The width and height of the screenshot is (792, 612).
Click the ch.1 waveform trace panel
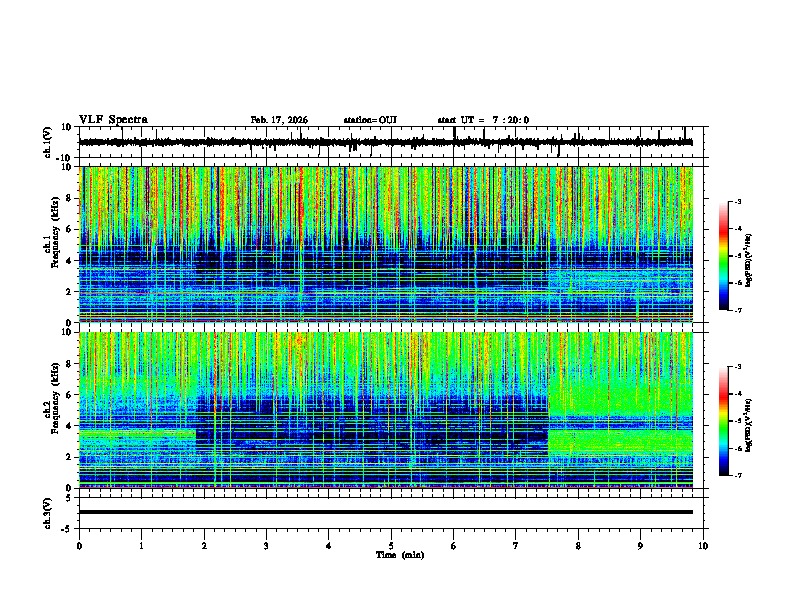390,142
